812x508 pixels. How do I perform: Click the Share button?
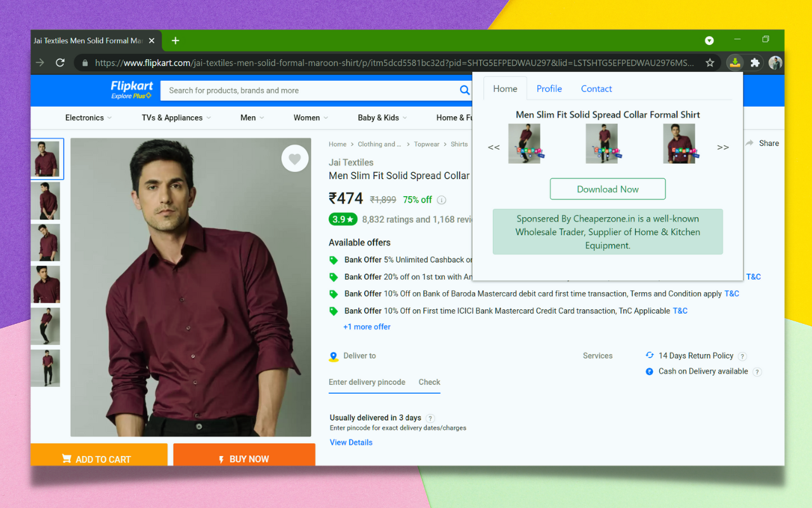click(762, 144)
